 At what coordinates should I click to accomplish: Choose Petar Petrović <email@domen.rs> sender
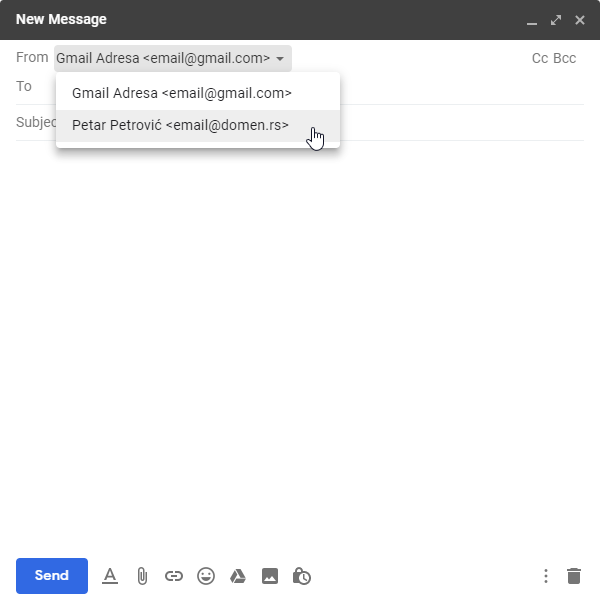[181, 126]
